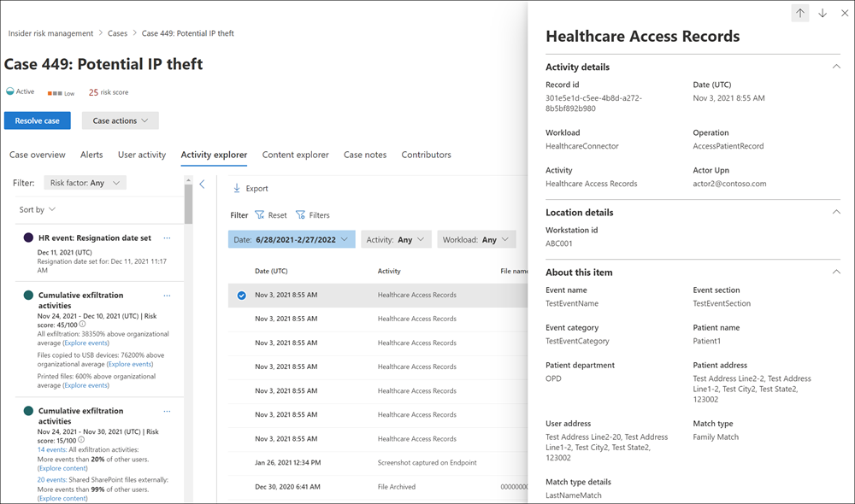Screen dimensions: 855x504
Task: Open the Risk factor filter dropdown
Action: coord(85,183)
